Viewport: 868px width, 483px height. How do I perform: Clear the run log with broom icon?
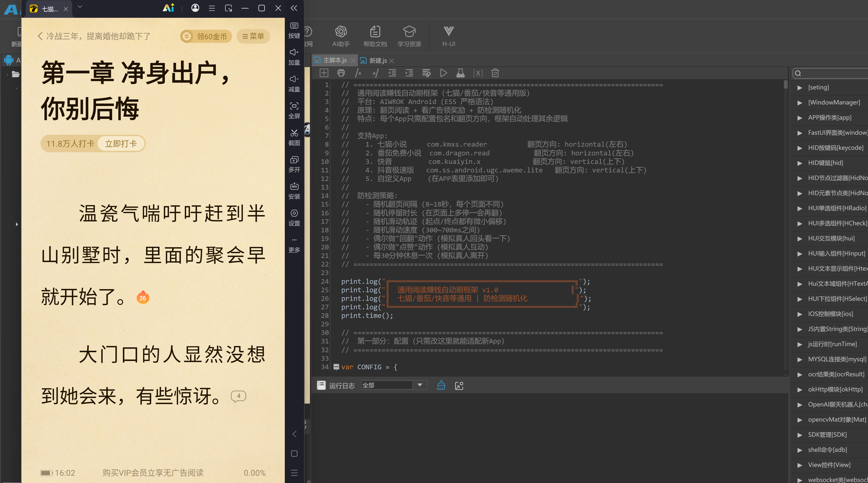coord(441,385)
